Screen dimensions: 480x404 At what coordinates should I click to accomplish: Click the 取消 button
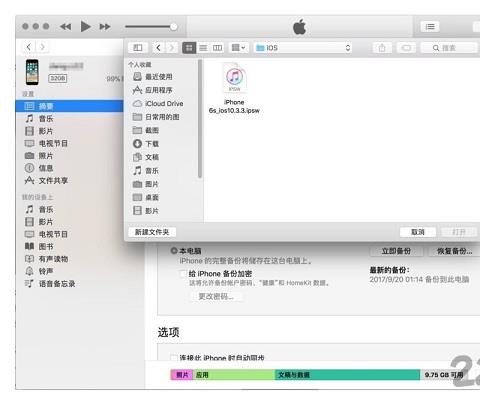418,232
